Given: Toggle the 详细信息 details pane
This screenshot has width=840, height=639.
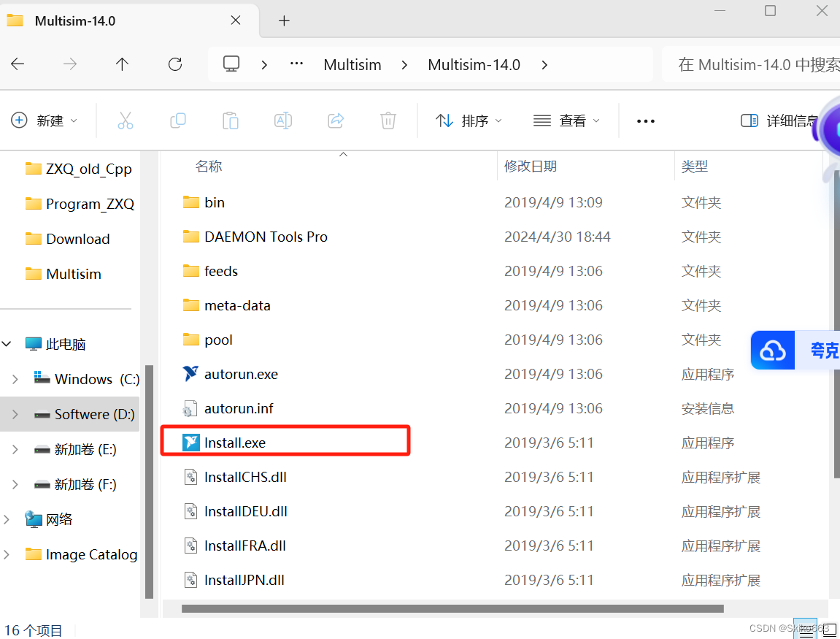Looking at the screenshot, I should [779, 120].
